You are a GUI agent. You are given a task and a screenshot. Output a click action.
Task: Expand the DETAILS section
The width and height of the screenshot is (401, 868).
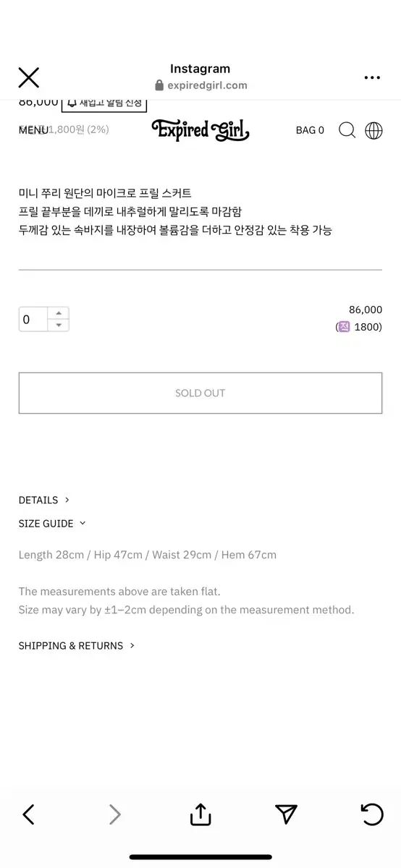pyautogui.click(x=44, y=500)
